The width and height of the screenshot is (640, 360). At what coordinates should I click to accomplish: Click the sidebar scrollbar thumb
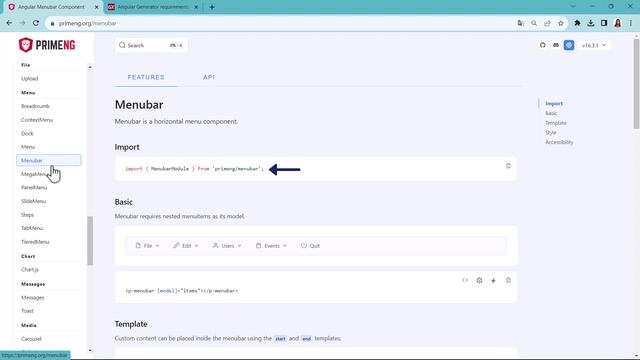(x=90, y=241)
